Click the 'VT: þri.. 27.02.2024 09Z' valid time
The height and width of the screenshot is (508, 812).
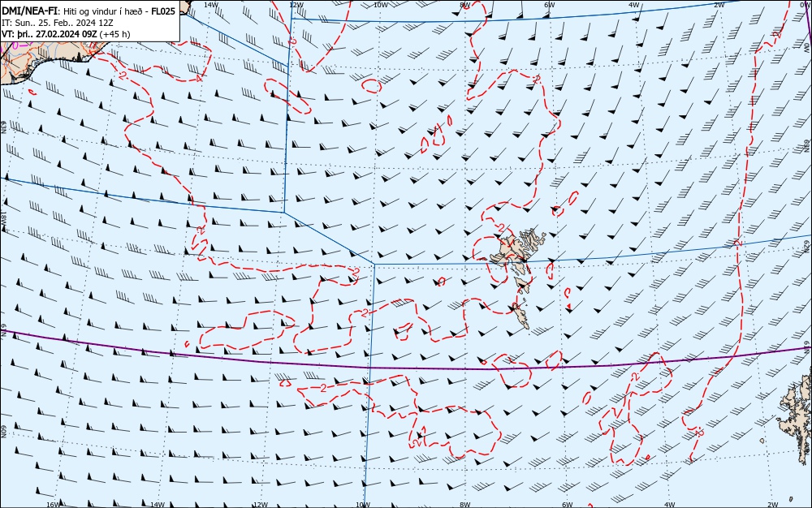coord(50,34)
